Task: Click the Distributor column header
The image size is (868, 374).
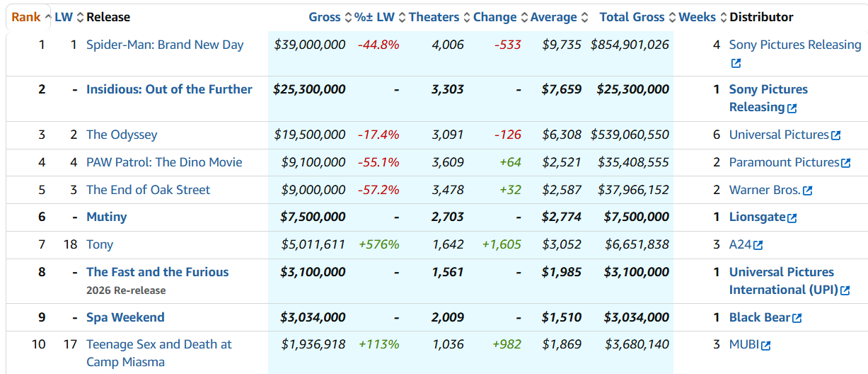Action: [x=761, y=17]
